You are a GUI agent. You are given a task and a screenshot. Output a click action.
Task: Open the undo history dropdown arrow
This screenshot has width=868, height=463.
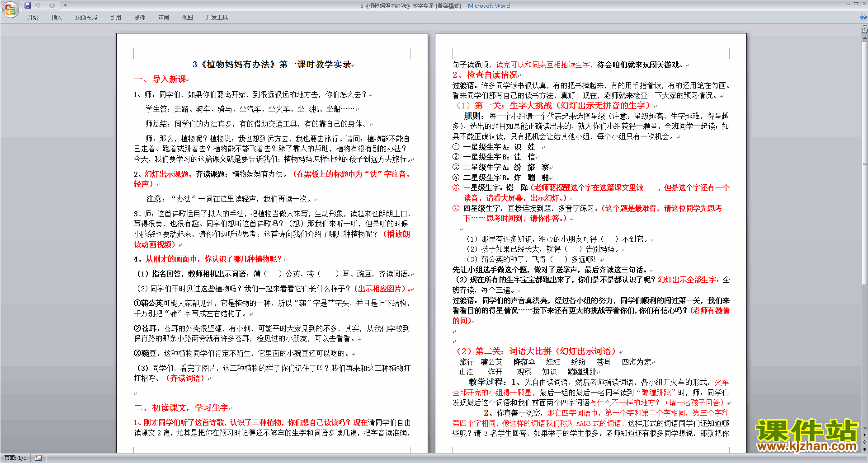tap(44, 5)
